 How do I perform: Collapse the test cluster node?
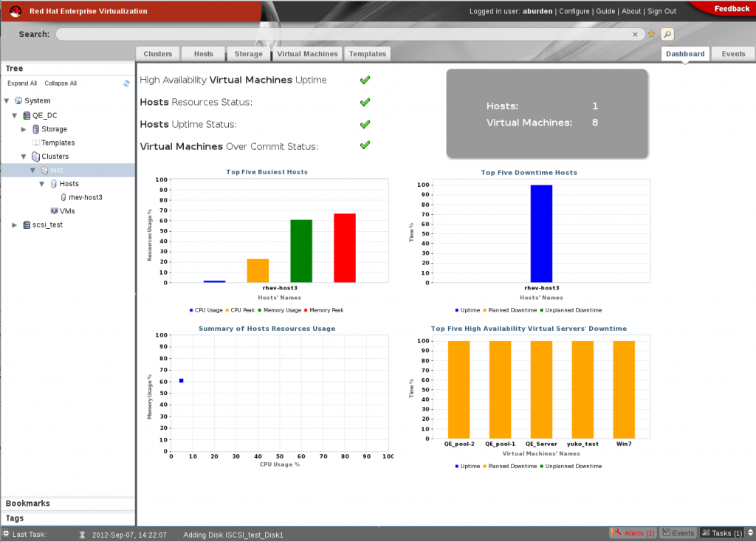32,171
